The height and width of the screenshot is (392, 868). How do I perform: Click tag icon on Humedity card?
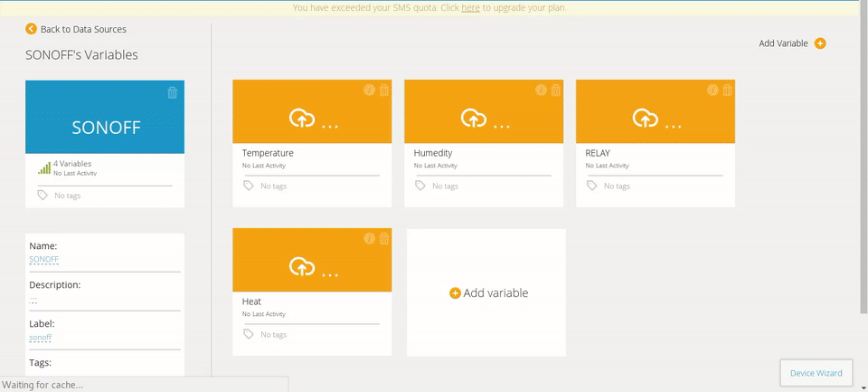[x=420, y=186]
